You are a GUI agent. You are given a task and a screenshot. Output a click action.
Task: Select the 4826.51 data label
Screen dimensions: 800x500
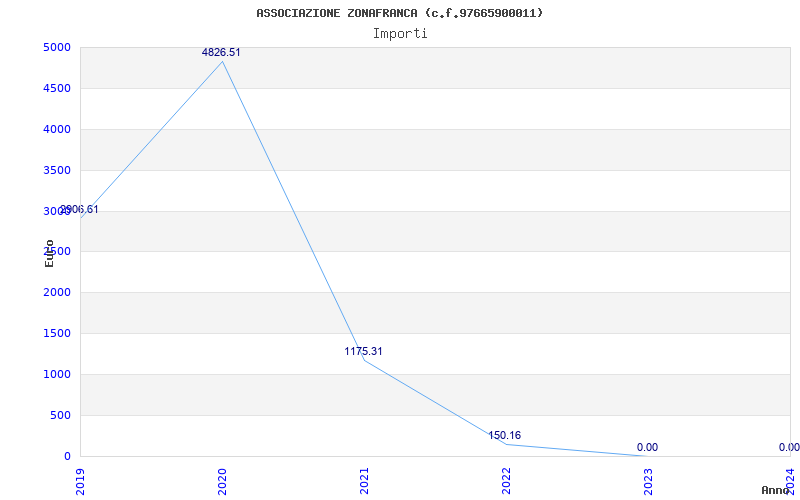(x=221, y=52)
